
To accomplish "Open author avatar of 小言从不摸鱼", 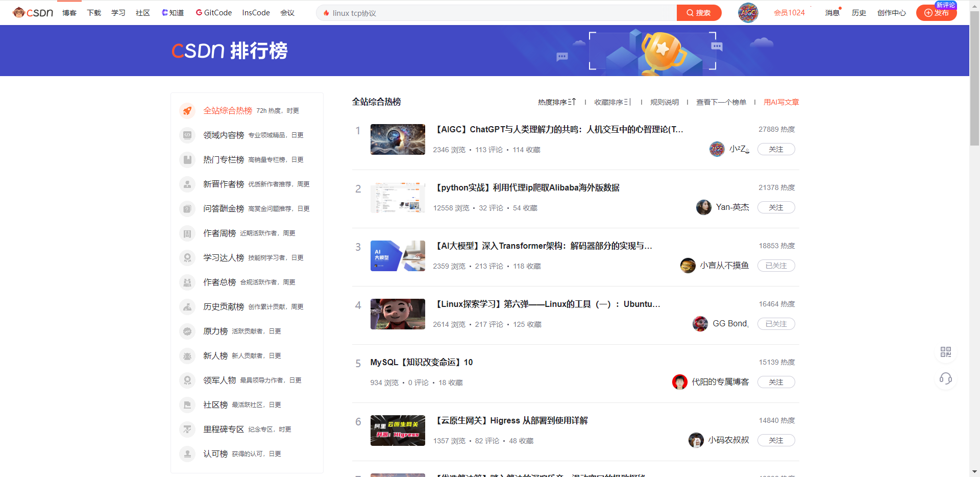I will click(688, 266).
